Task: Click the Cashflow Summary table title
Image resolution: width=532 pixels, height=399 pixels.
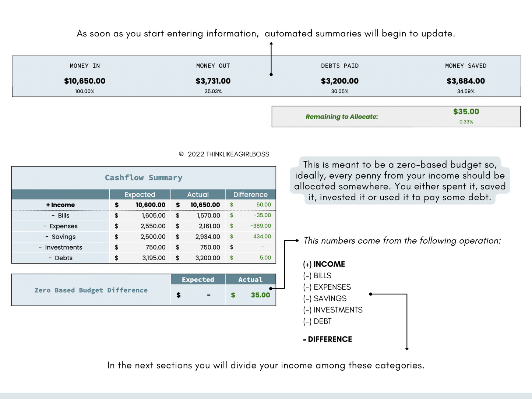Action: tap(144, 177)
